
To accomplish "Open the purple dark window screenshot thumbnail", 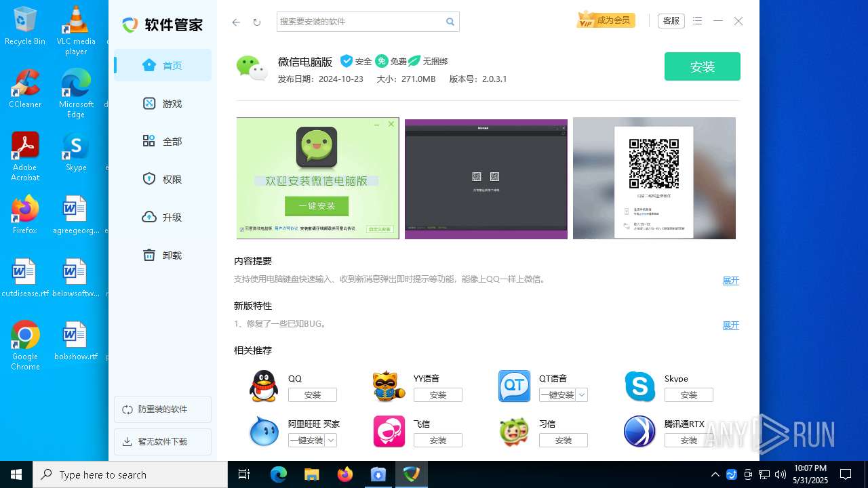I will click(x=486, y=180).
